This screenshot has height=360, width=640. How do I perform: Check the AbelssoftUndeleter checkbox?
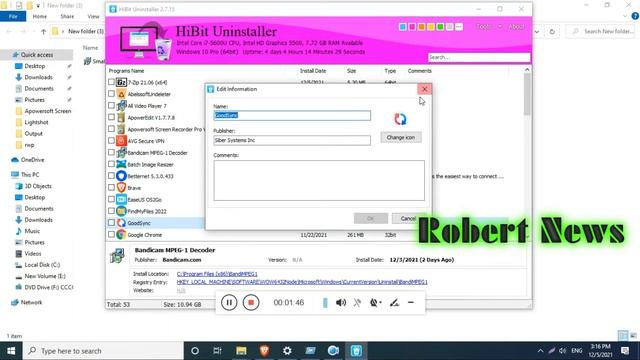(111, 94)
